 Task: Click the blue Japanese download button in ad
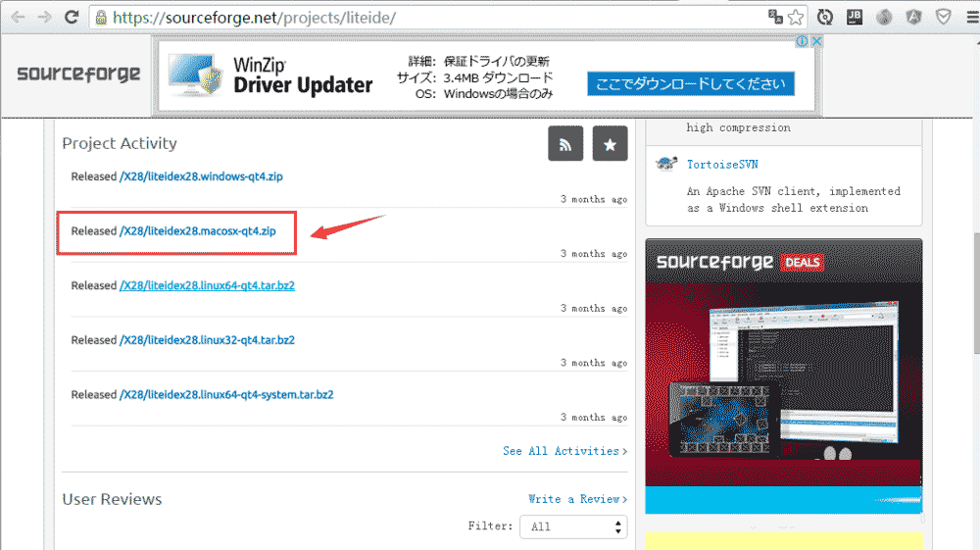691,83
